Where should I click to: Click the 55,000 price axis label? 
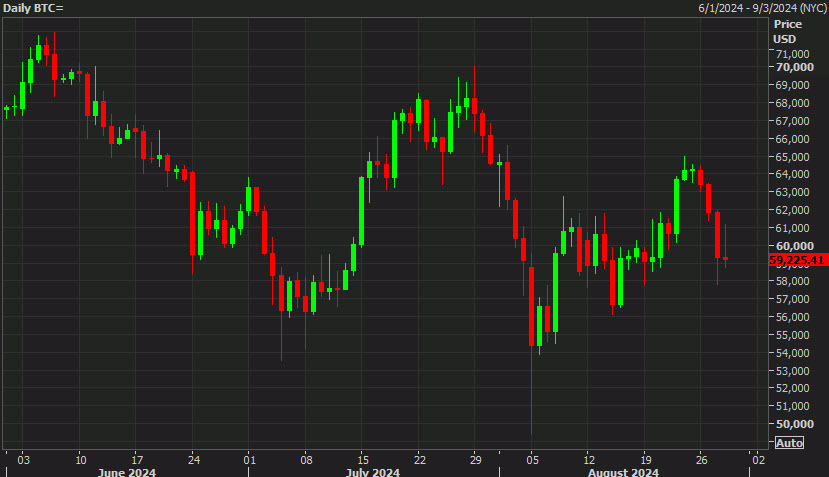(793, 335)
